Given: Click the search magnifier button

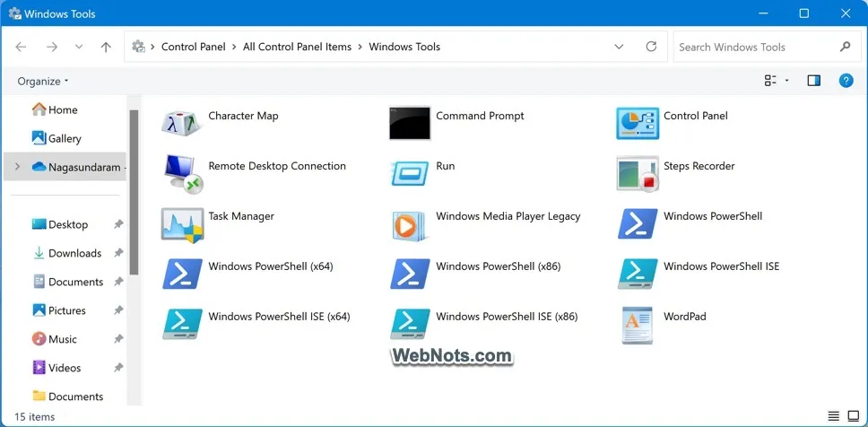Looking at the screenshot, I should pos(845,47).
